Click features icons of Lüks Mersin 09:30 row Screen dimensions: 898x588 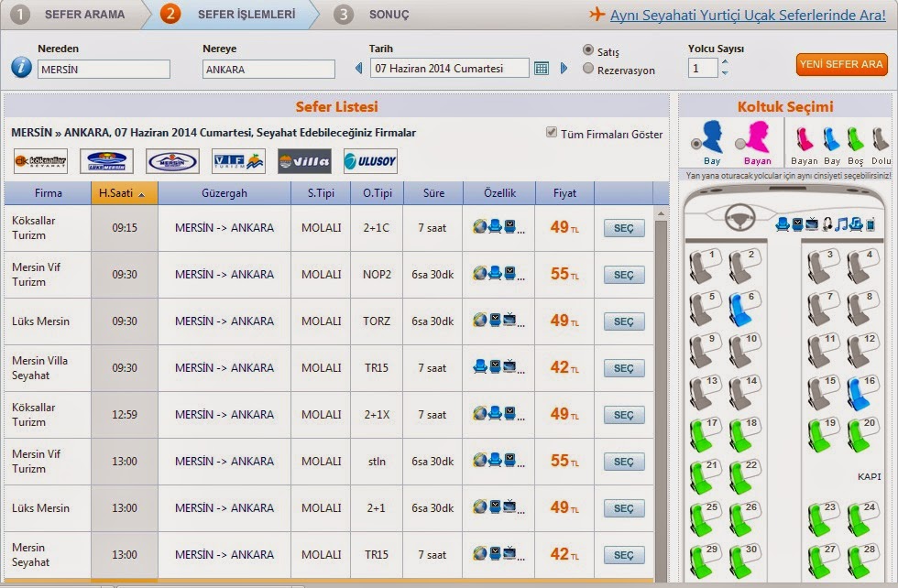click(498, 321)
